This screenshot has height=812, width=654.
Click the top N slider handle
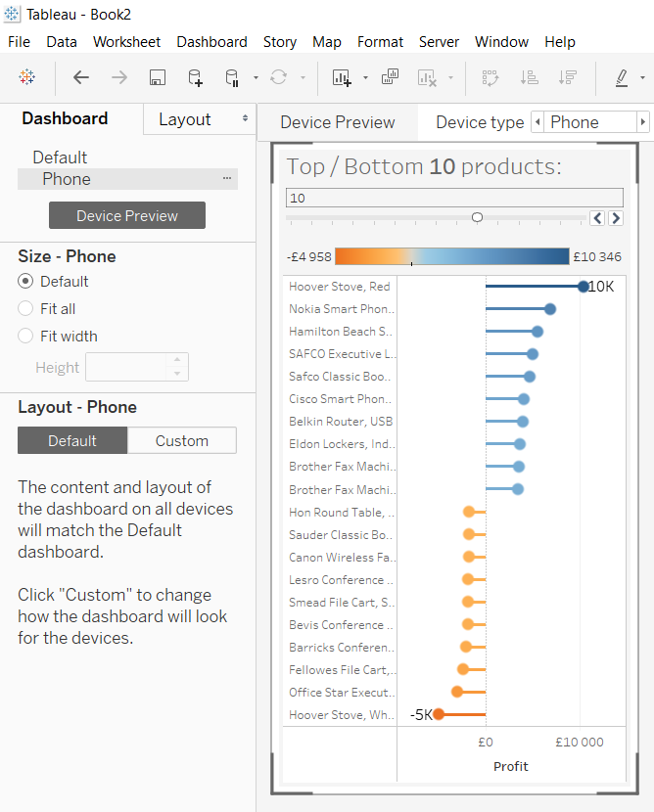[x=477, y=217]
